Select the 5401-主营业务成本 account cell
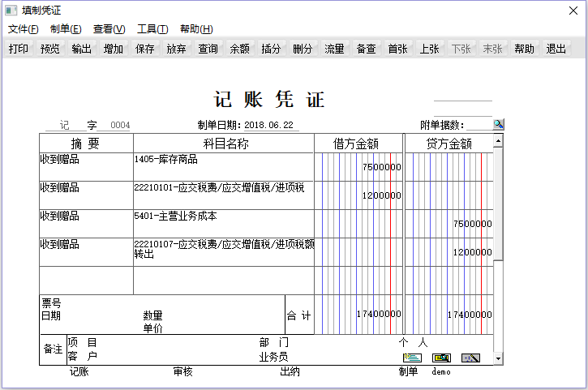The image size is (588, 390). tap(224, 224)
